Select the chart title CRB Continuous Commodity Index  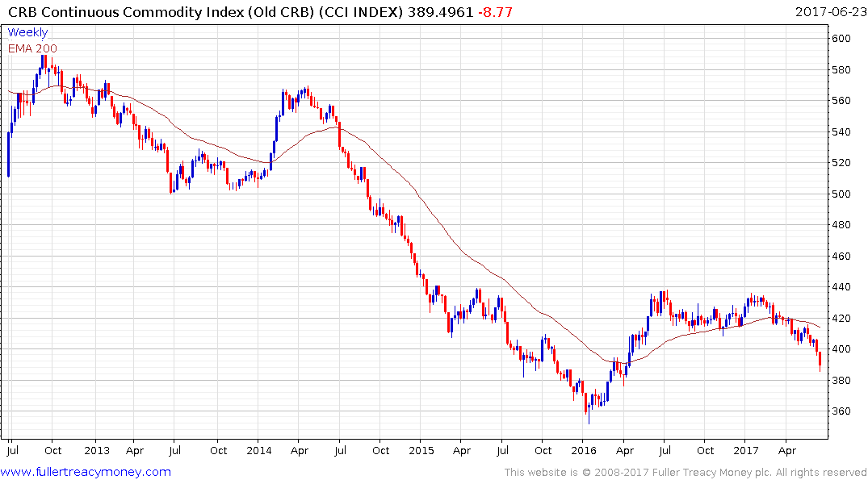[205, 12]
